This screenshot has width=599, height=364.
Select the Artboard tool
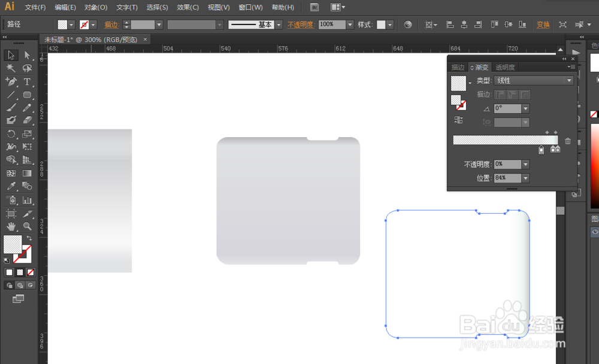click(11, 214)
